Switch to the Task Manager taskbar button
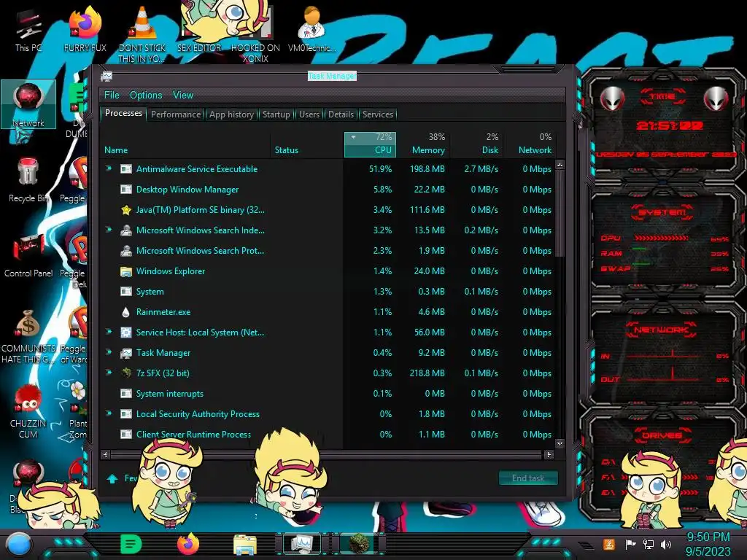The height and width of the screenshot is (560, 747). (301, 544)
